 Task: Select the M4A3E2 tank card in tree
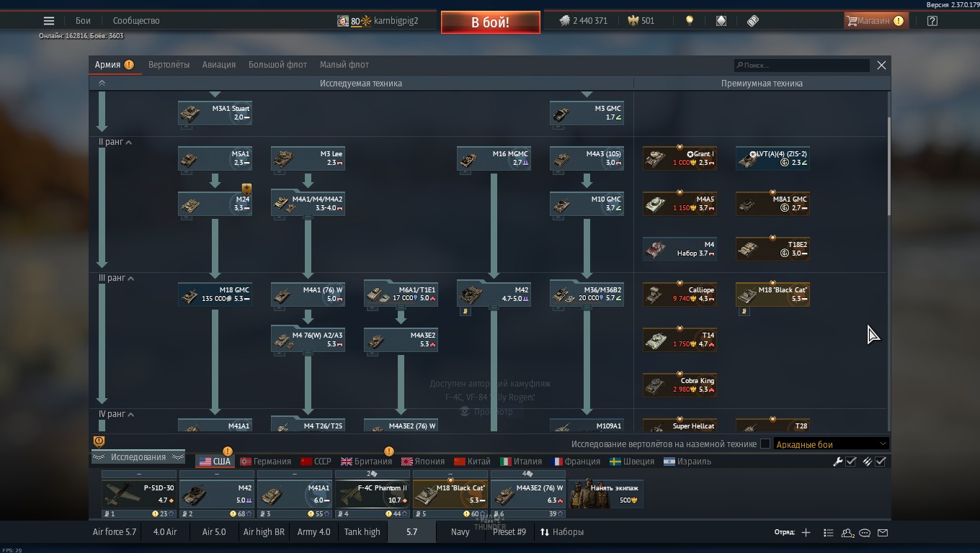pyautogui.click(x=401, y=340)
